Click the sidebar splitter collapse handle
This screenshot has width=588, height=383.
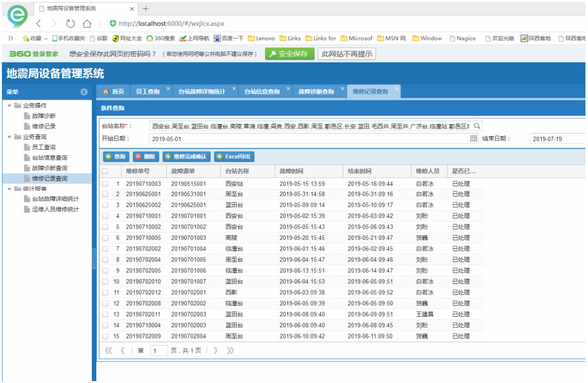pos(94,259)
